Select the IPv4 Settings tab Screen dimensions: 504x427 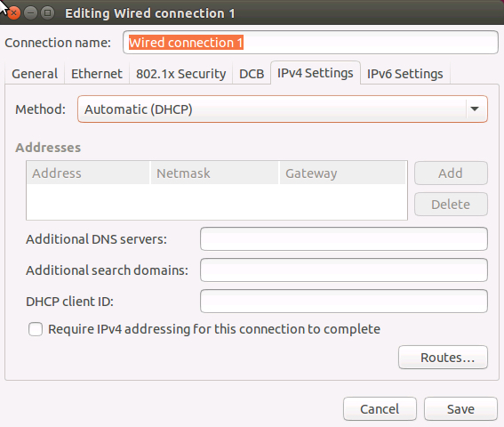tap(316, 73)
